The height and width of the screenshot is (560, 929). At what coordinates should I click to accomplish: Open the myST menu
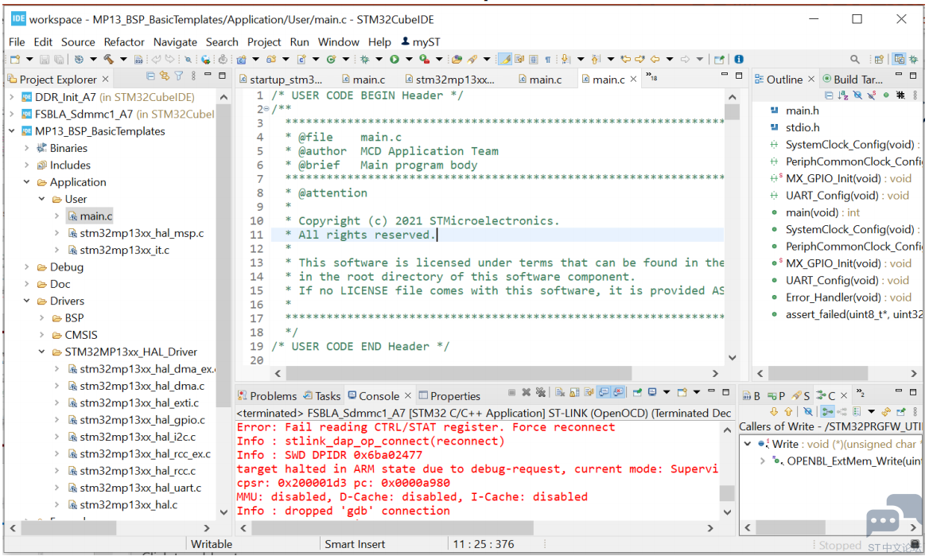point(421,42)
